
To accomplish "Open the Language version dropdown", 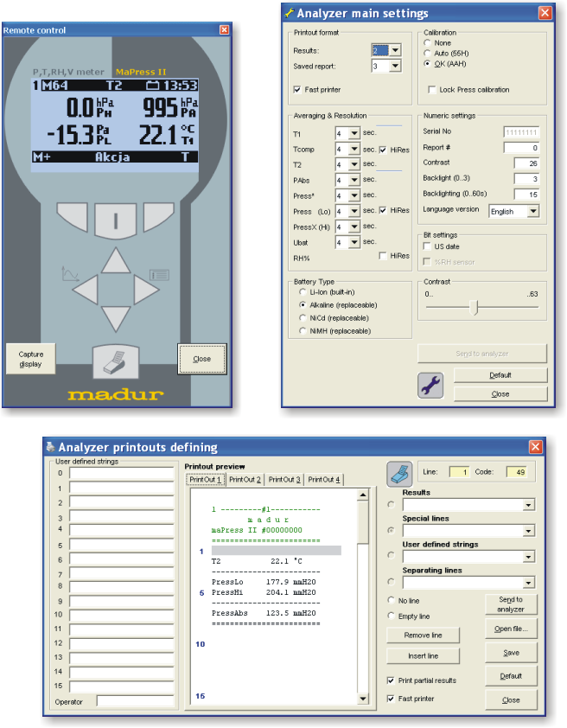I will (533, 211).
